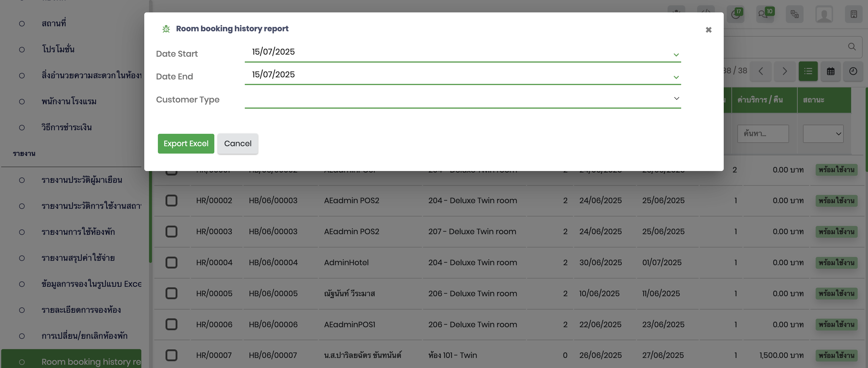868x368 pixels.
Task: Open the Customer Type dropdown
Action: tap(676, 98)
